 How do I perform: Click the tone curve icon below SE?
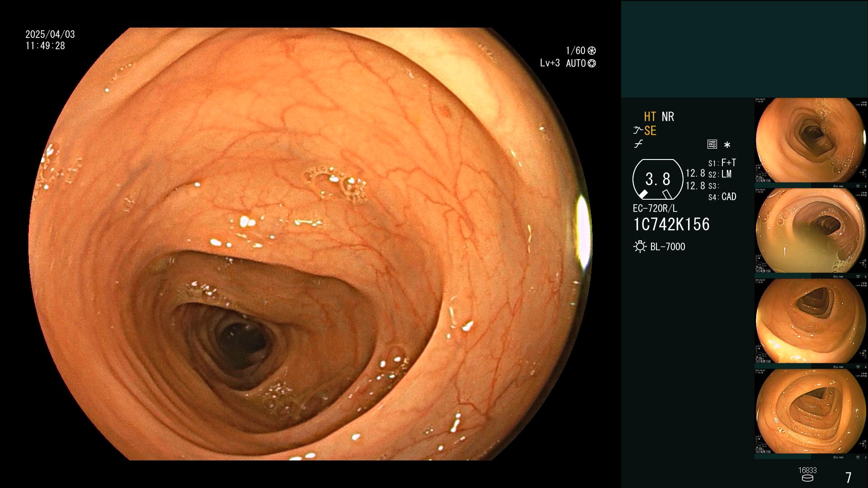point(638,144)
